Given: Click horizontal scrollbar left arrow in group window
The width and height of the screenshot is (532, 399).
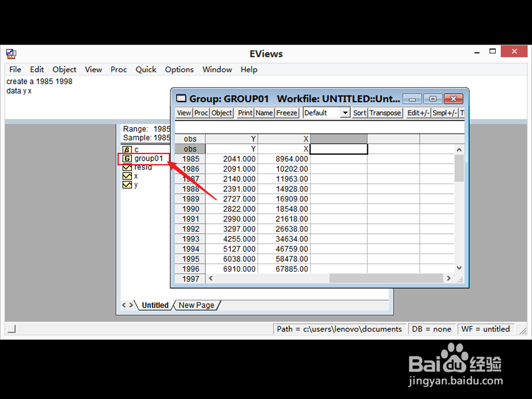Looking at the screenshot, I should point(211,278).
